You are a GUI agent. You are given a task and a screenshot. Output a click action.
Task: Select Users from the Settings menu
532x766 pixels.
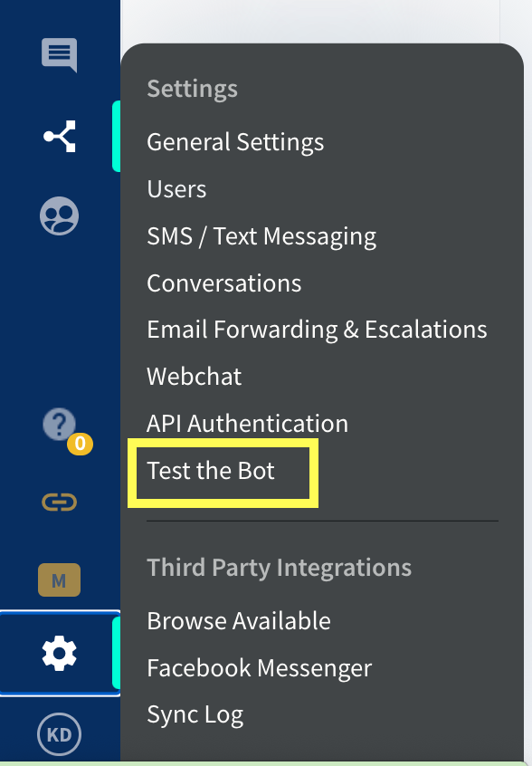pyautogui.click(x=176, y=189)
